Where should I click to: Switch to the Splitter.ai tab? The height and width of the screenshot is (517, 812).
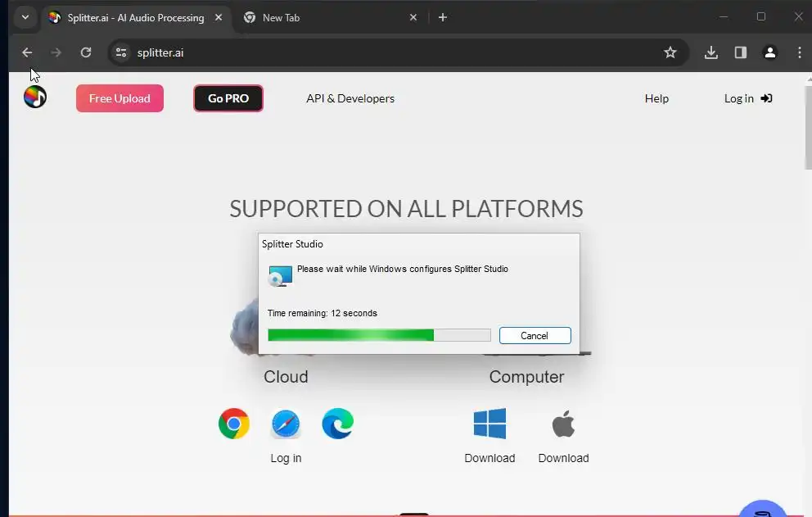[136, 18]
